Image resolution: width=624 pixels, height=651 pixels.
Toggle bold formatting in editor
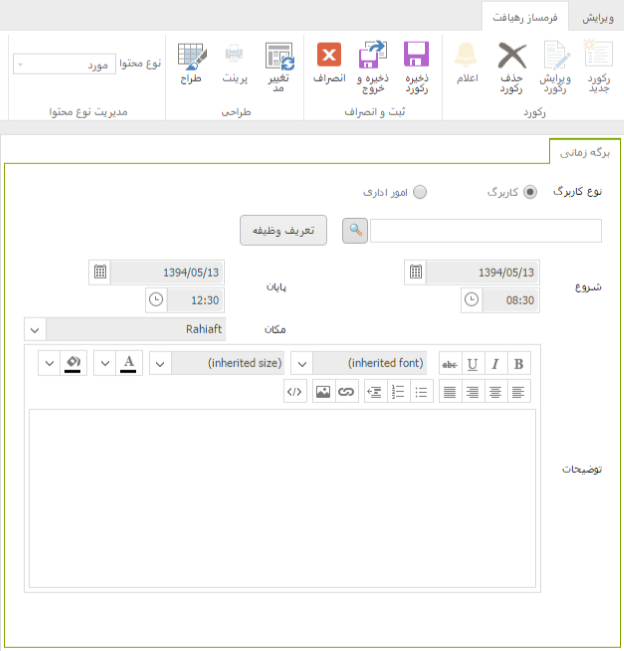(519, 364)
